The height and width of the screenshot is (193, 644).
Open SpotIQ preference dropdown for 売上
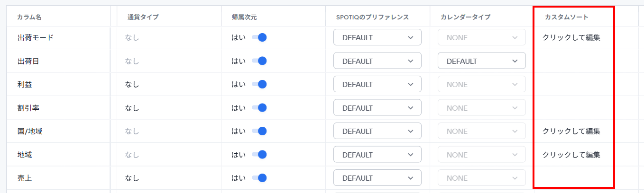pyautogui.click(x=377, y=178)
